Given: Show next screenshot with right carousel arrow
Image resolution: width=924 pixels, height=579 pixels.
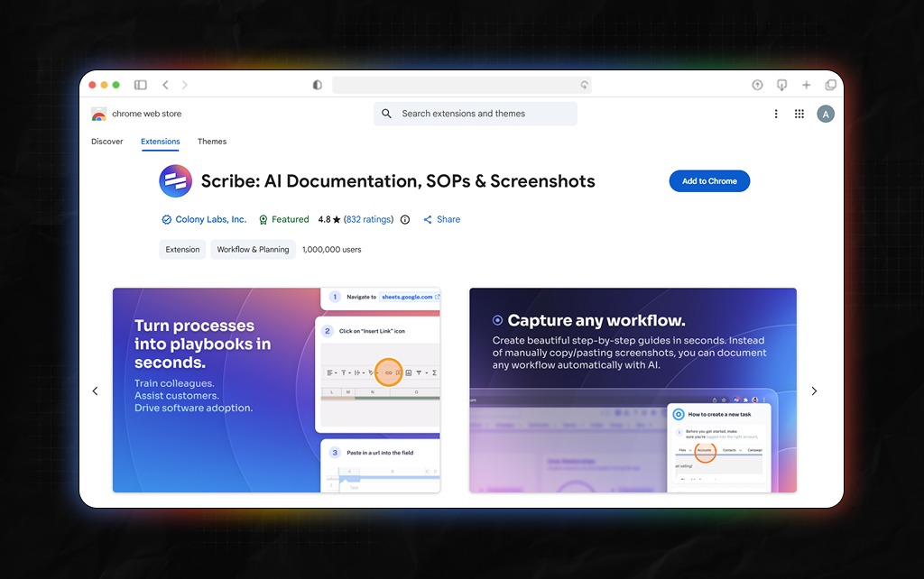Looking at the screenshot, I should click(x=814, y=391).
